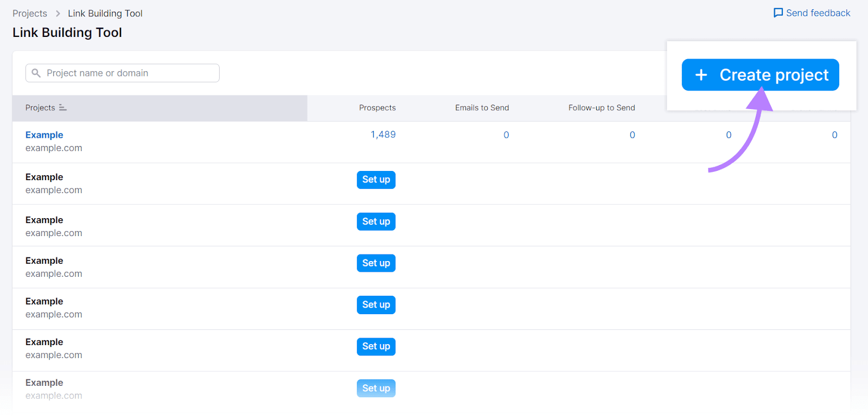Image resolution: width=868 pixels, height=420 pixels.
Task: Click the Set up button in fourth row
Action: 376,263
